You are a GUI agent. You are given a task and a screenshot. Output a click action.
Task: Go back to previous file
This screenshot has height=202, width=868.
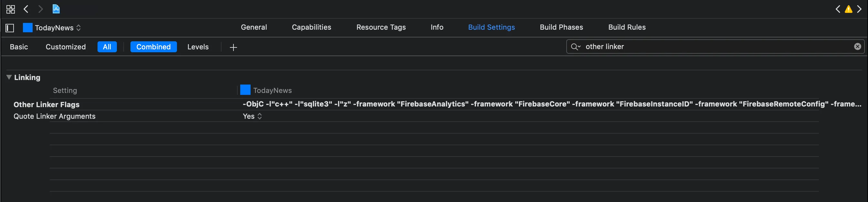click(x=26, y=9)
